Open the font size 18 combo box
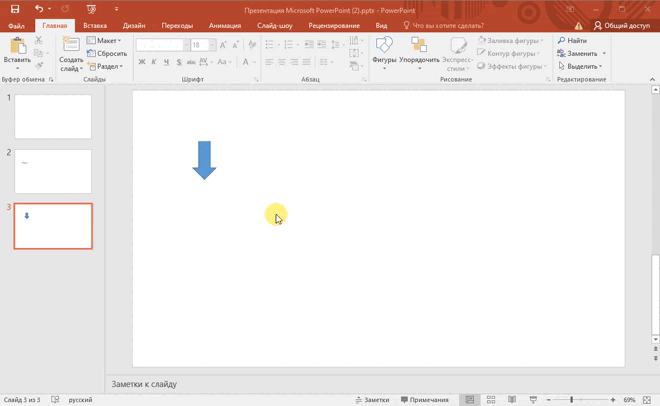660x406 pixels. [203, 45]
